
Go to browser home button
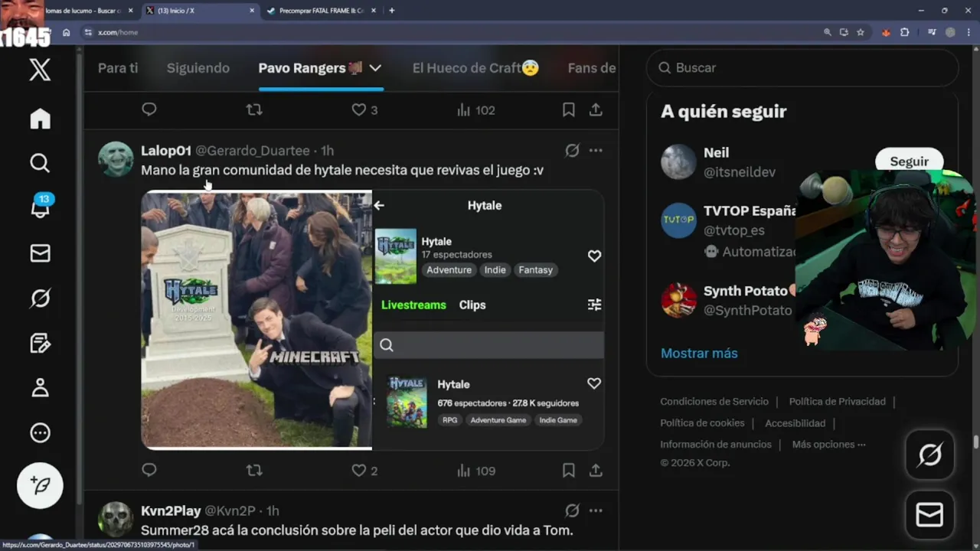click(67, 32)
